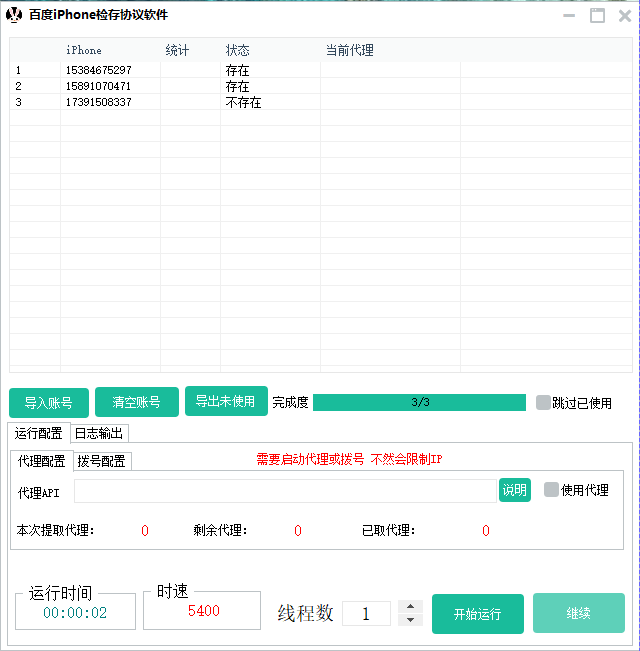Toggle the 使用代理 checkbox
The image size is (640, 651).
coord(551,490)
